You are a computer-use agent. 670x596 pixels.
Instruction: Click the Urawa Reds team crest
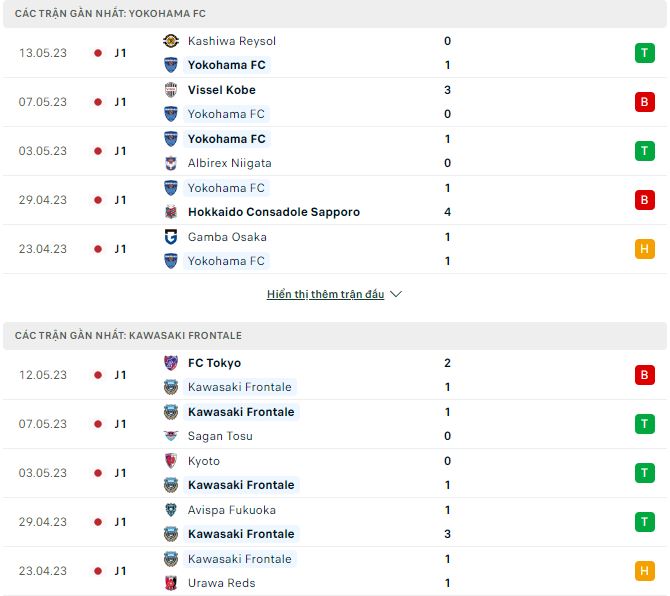[x=170, y=583]
